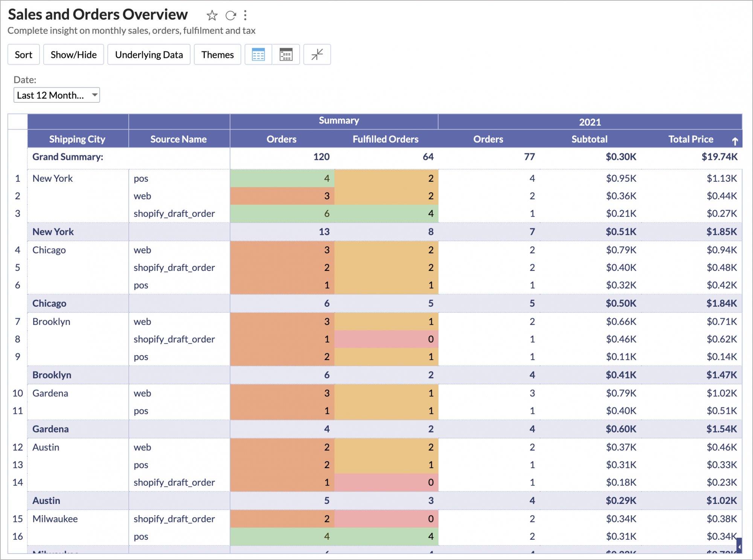The height and width of the screenshot is (560, 753).
Task: Click the green Orders cell for New York pos
Action: point(282,178)
